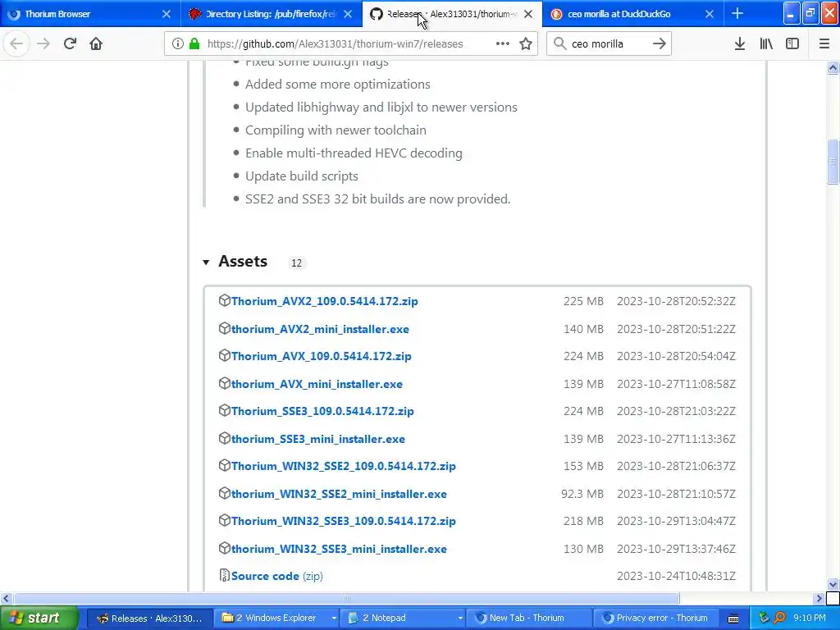Download Thorium_AVX_109.0.5414.172.zip
840x630 pixels.
pos(322,356)
